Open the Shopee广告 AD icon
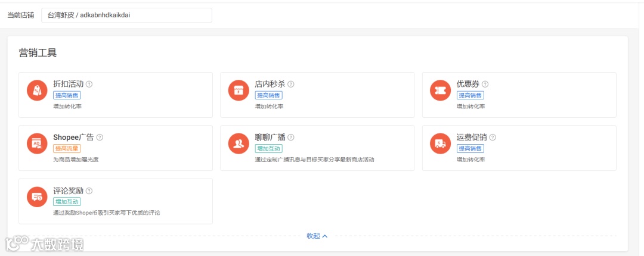Image resolution: width=644 pixels, height=256 pixels. tap(37, 143)
